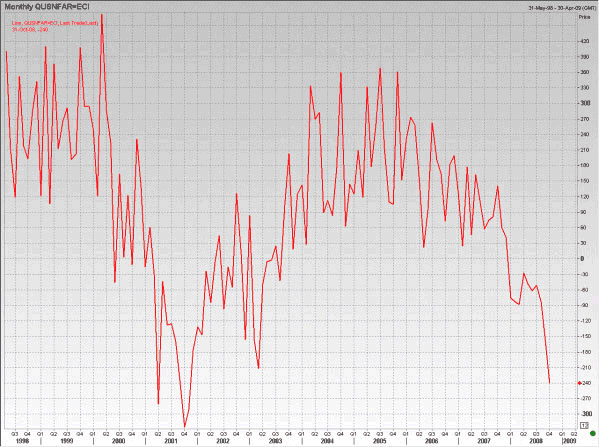
Task: Click the 2001 year label
Action: coord(171,441)
